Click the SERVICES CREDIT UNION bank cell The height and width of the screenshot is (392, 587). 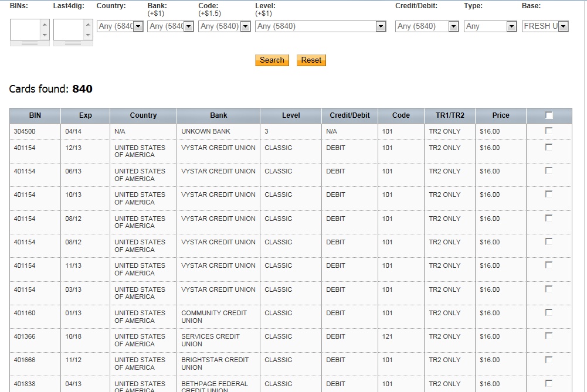click(211, 340)
